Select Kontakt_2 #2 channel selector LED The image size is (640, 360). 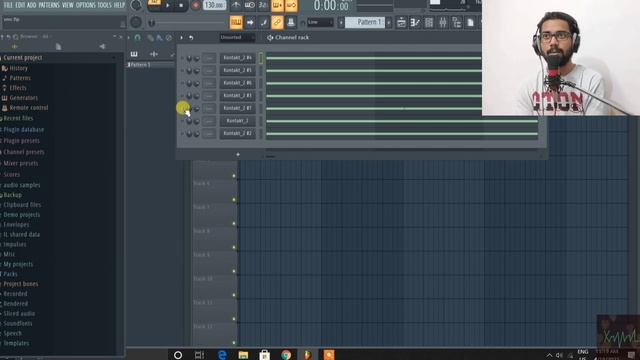[x=261, y=133]
